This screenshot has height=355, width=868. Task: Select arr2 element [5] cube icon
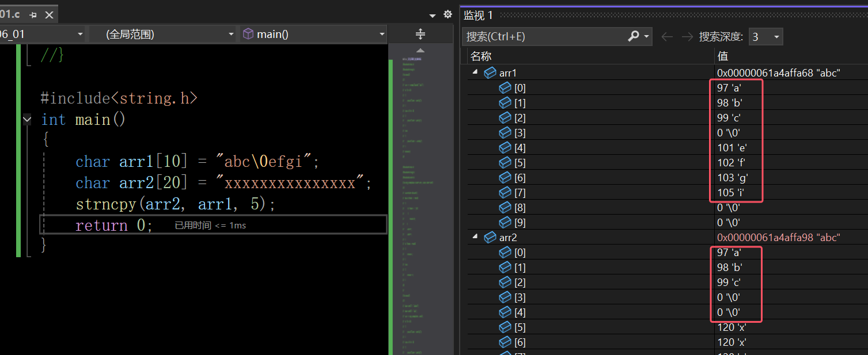[x=505, y=327]
